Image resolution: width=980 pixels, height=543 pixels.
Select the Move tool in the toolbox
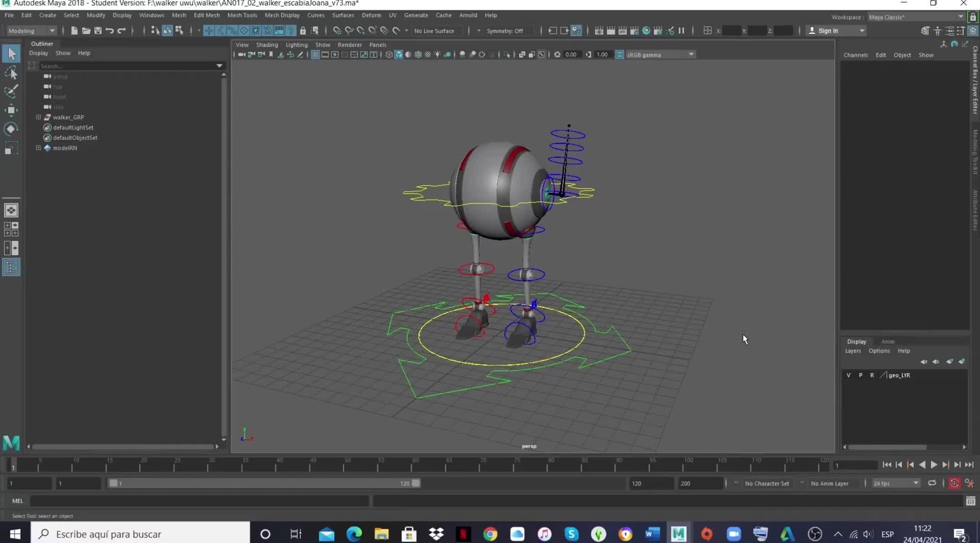pos(11,110)
